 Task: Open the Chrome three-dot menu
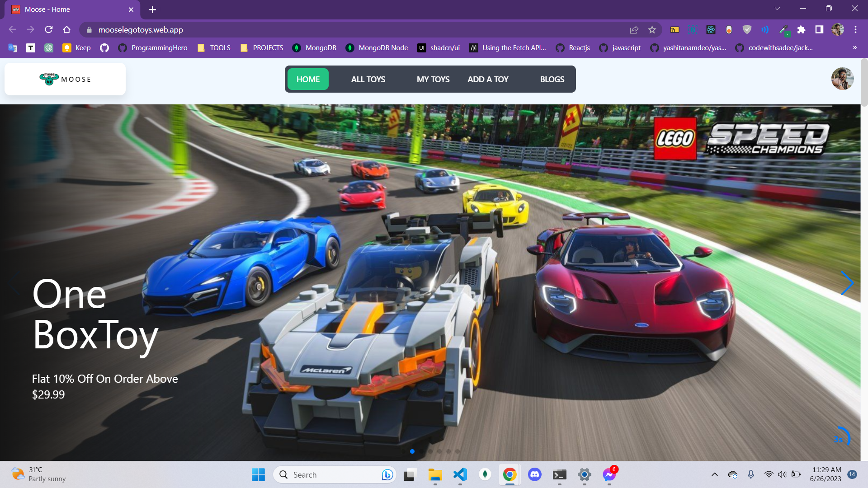coord(855,29)
